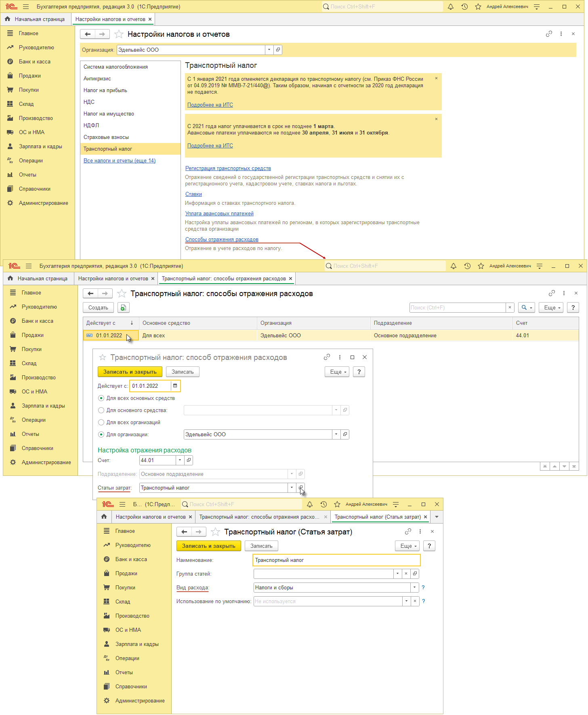Clear the list search field with x
Viewport: 588px width, 715px height.
point(510,307)
